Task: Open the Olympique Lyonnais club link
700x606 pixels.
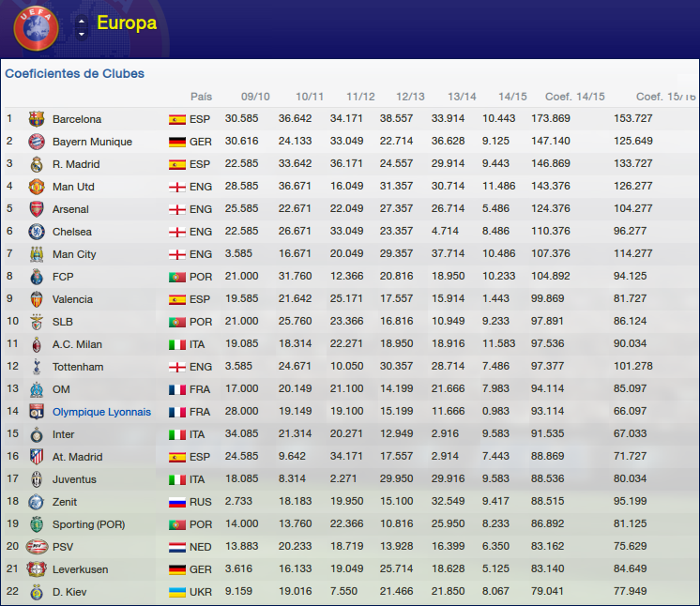Action: [x=101, y=412]
